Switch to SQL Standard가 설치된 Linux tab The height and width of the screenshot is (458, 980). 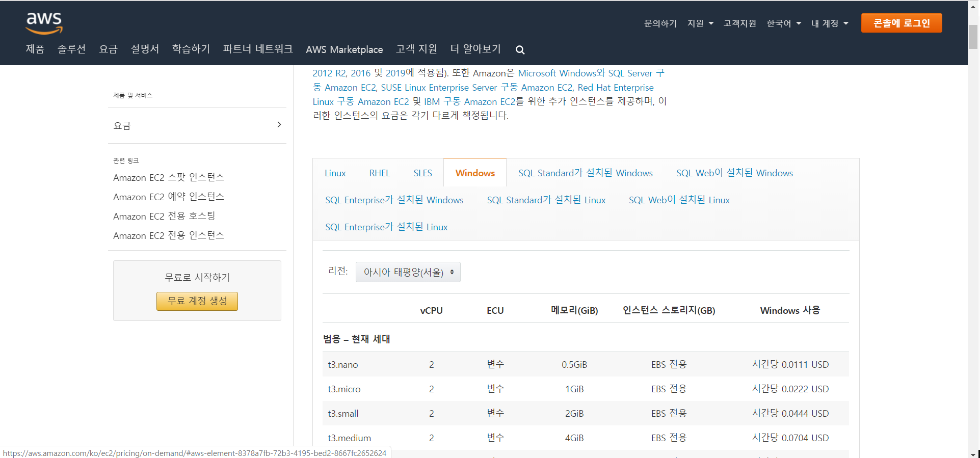click(546, 200)
